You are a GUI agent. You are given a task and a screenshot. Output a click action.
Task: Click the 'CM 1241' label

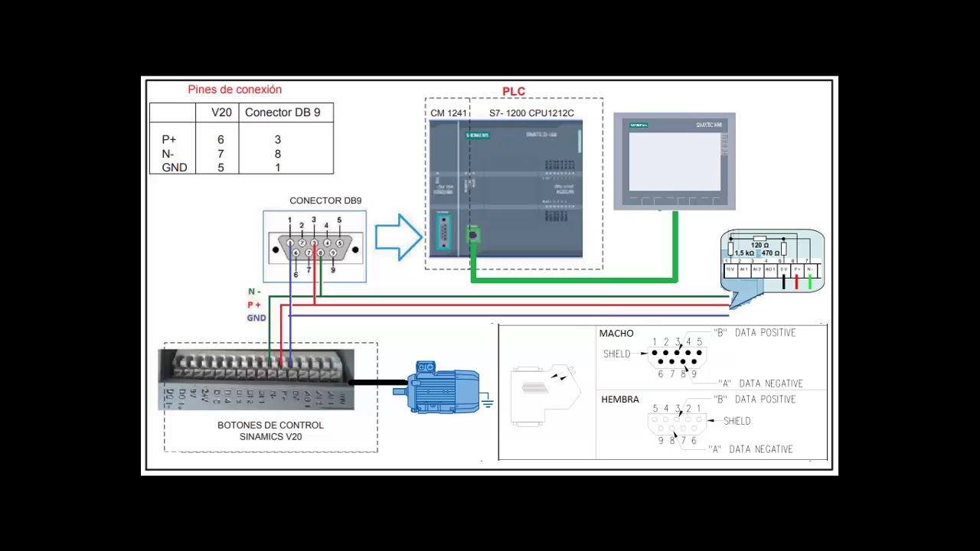point(449,113)
